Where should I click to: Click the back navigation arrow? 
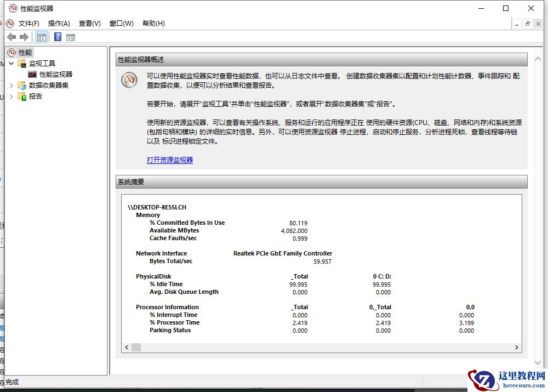click(12, 37)
